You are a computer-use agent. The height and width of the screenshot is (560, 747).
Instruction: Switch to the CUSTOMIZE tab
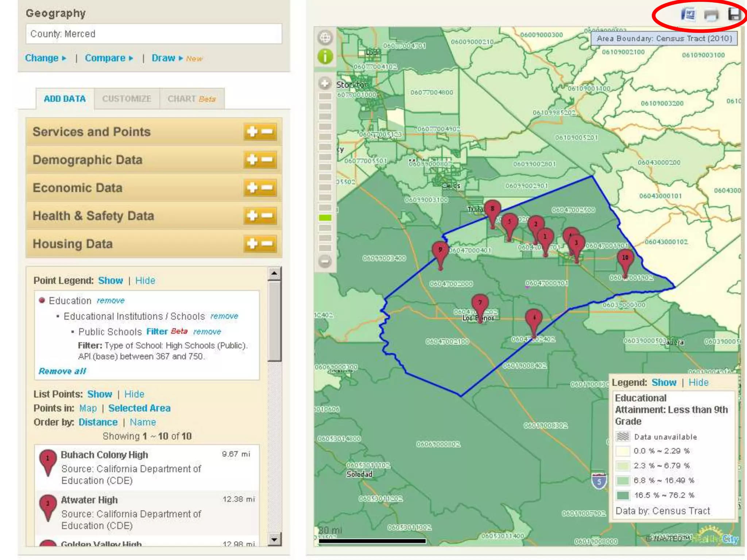127,99
